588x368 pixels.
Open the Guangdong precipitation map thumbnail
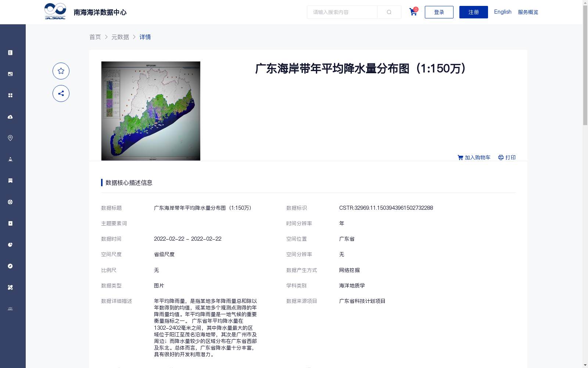[x=151, y=111]
